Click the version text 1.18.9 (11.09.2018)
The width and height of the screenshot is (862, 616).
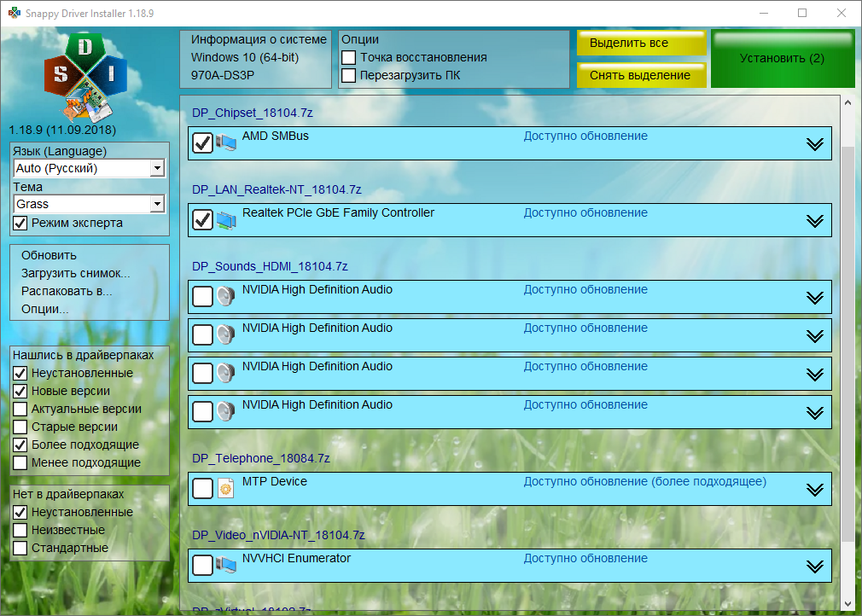coord(62,131)
